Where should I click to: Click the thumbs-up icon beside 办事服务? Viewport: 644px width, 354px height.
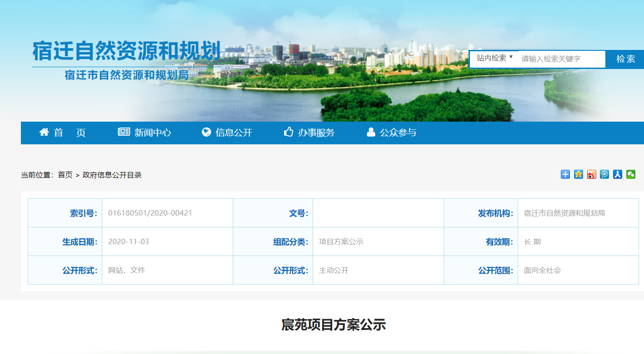pos(288,132)
